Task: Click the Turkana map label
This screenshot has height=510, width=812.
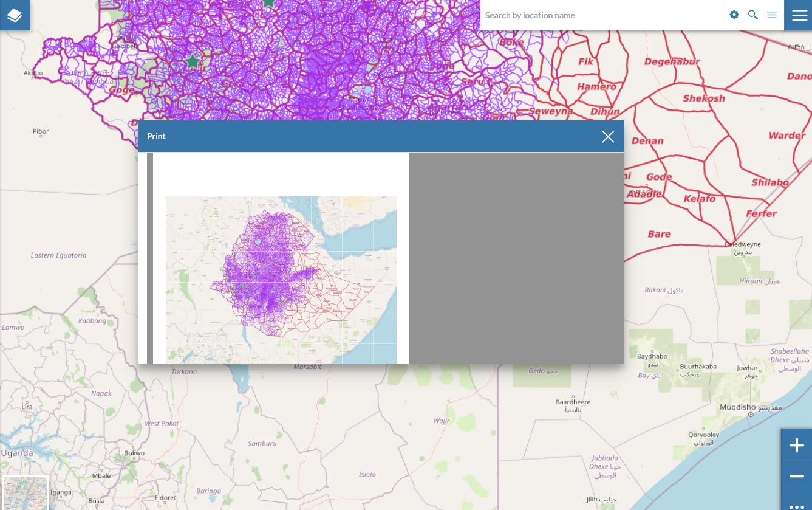Action: (x=184, y=371)
